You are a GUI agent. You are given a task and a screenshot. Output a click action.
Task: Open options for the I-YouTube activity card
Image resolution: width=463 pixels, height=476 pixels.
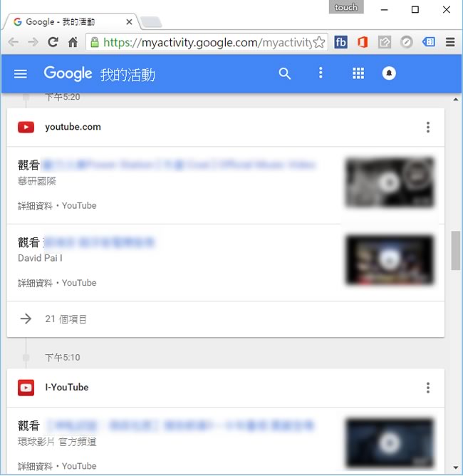click(428, 388)
